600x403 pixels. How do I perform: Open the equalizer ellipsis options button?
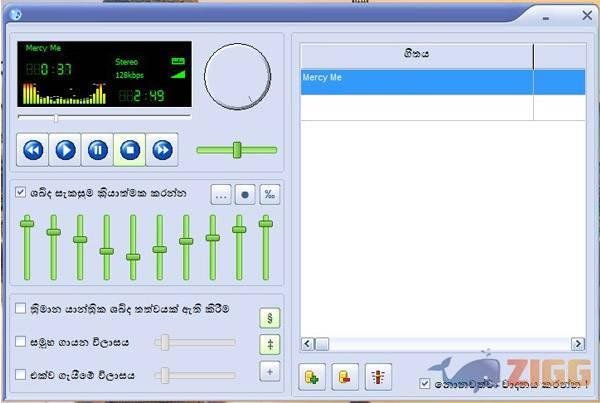(x=221, y=195)
